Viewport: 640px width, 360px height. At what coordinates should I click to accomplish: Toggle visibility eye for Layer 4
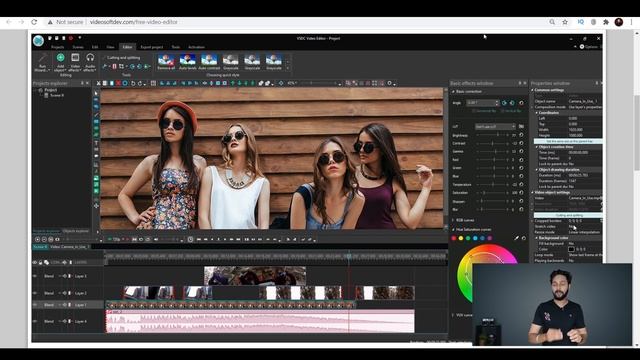pyautogui.click(x=35, y=321)
